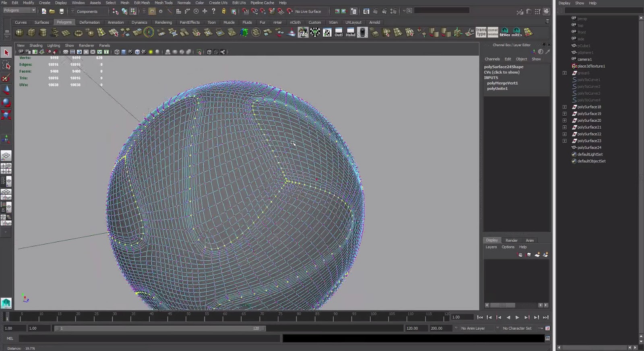Toggle smooth shade all blue cube
The image size is (644, 351).
click(124, 52)
